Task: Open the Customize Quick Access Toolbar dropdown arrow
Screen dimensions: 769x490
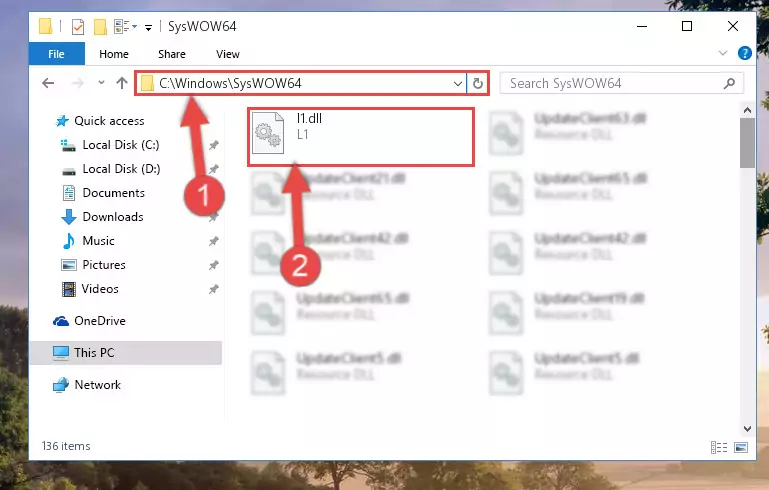Action: tap(148, 27)
